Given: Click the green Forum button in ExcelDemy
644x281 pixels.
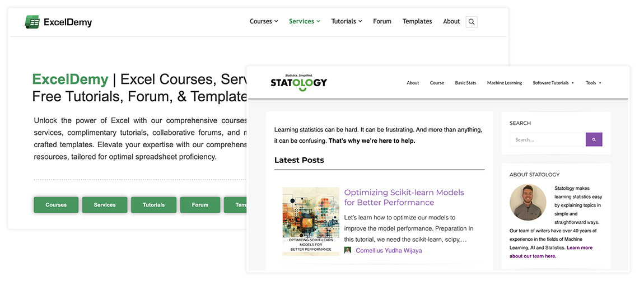Looking at the screenshot, I should (200, 204).
